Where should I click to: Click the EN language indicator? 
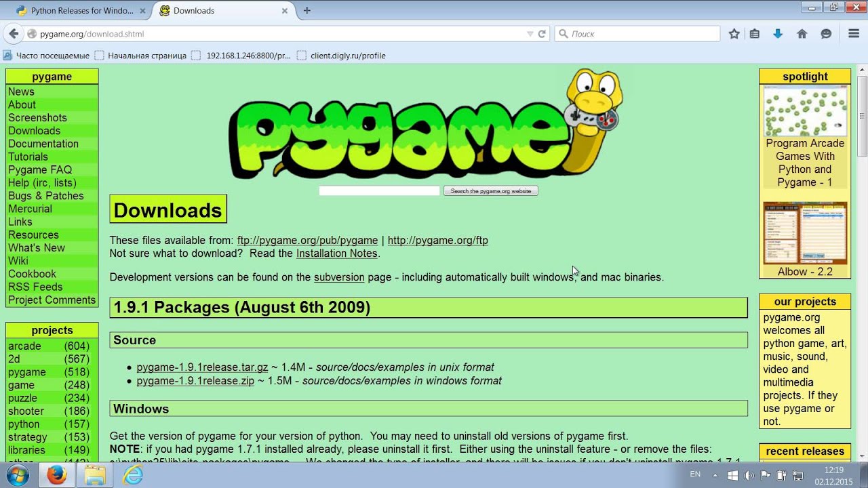point(695,474)
